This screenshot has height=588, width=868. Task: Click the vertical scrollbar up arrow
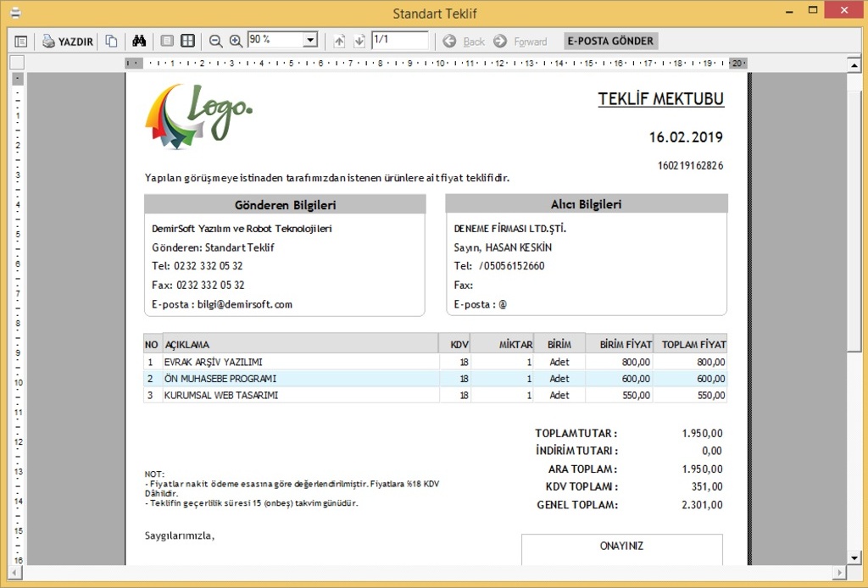click(854, 65)
